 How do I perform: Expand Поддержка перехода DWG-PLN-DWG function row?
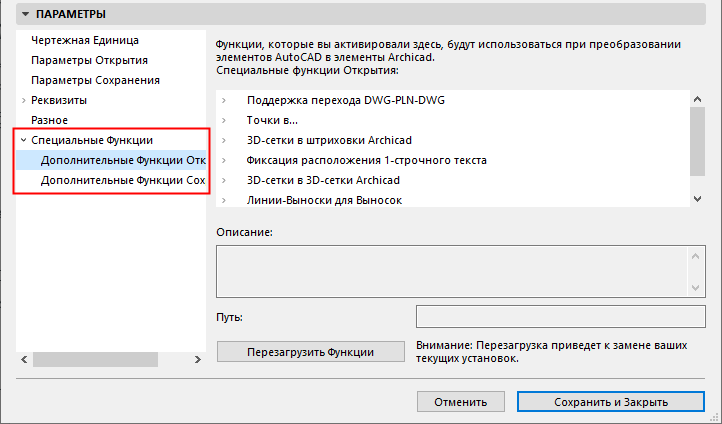coord(225,102)
